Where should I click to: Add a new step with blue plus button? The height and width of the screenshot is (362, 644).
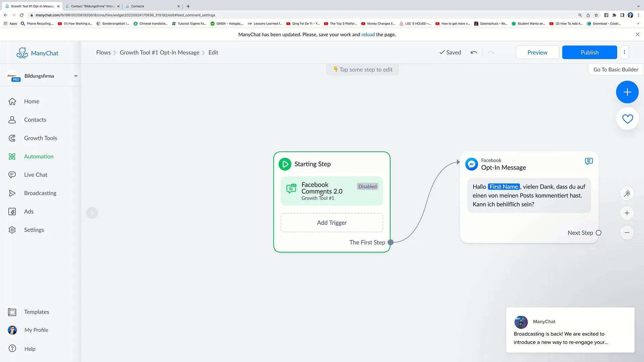click(x=627, y=92)
